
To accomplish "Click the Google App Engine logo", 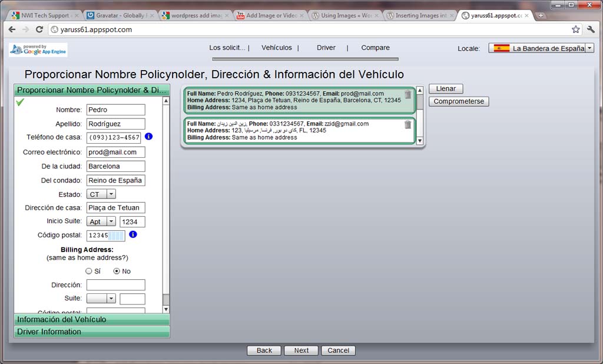I will point(38,50).
